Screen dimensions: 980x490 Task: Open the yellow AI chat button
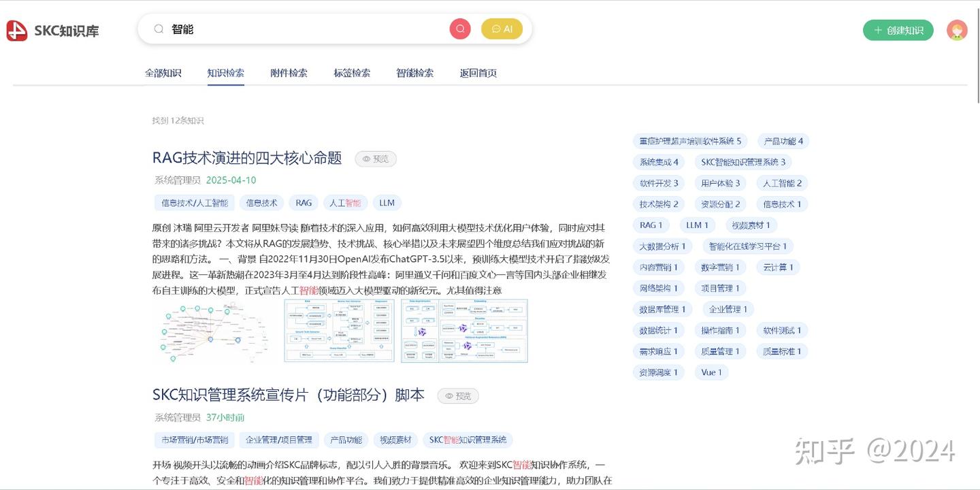coord(502,29)
